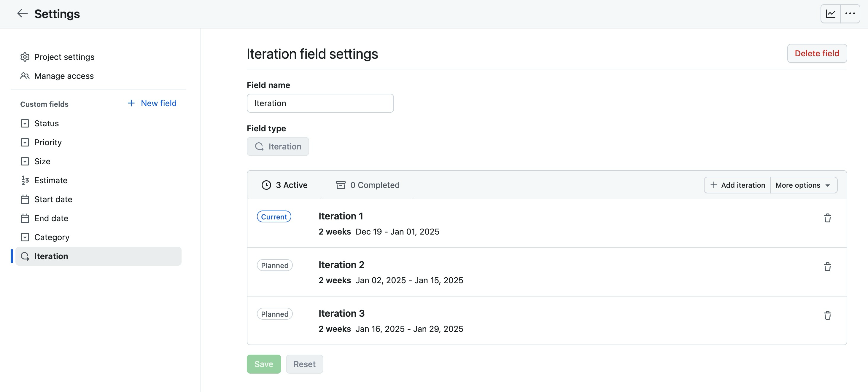Select the Status custom field
Image resolution: width=868 pixels, height=392 pixels.
pyautogui.click(x=47, y=123)
